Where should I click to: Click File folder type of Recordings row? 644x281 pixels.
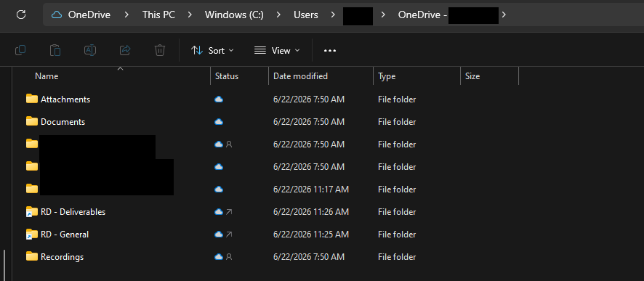tap(397, 257)
